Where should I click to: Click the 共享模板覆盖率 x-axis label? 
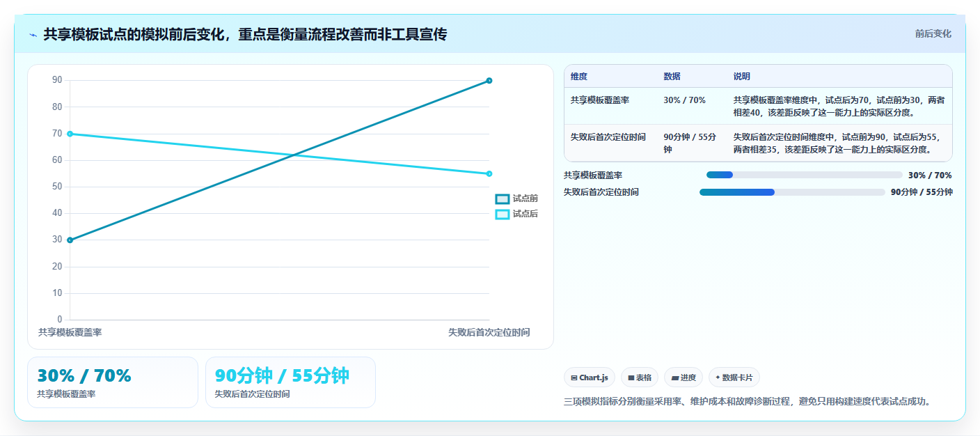click(70, 333)
